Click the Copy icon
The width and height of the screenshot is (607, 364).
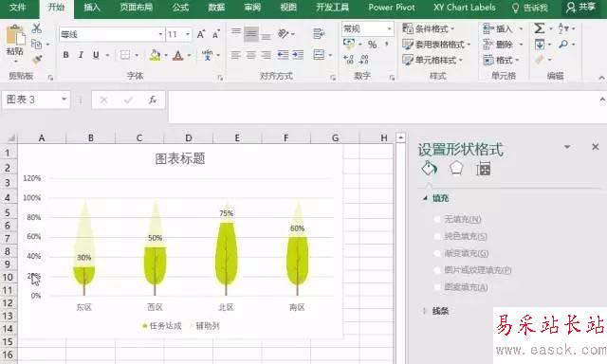point(37,45)
